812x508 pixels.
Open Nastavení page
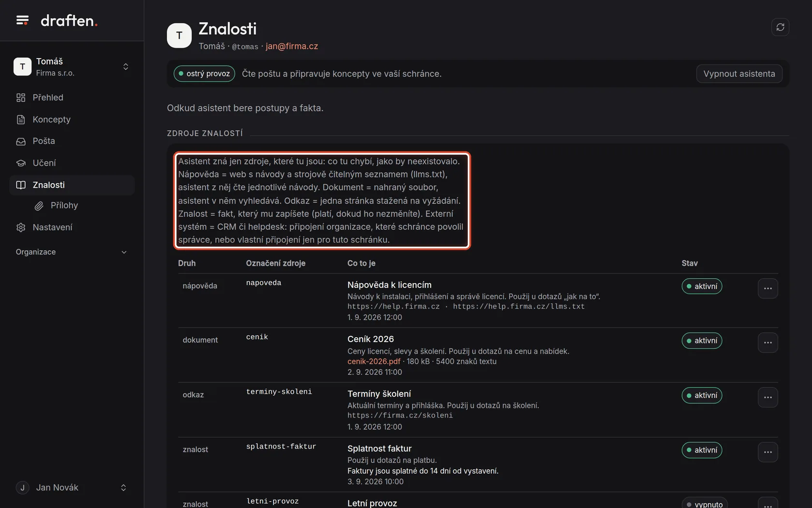pyautogui.click(x=72, y=227)
